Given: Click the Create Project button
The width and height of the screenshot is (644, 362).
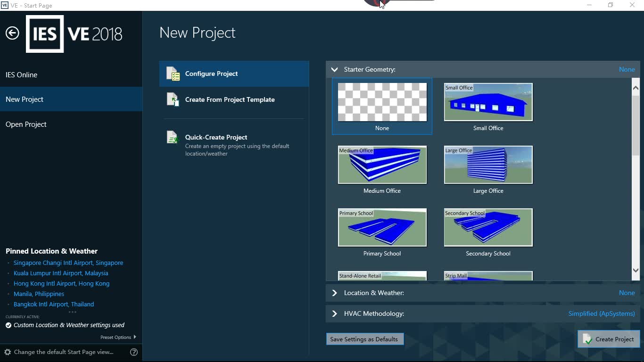Looking at the screenshot, I should pyautogui.click(x=609, y=339).
